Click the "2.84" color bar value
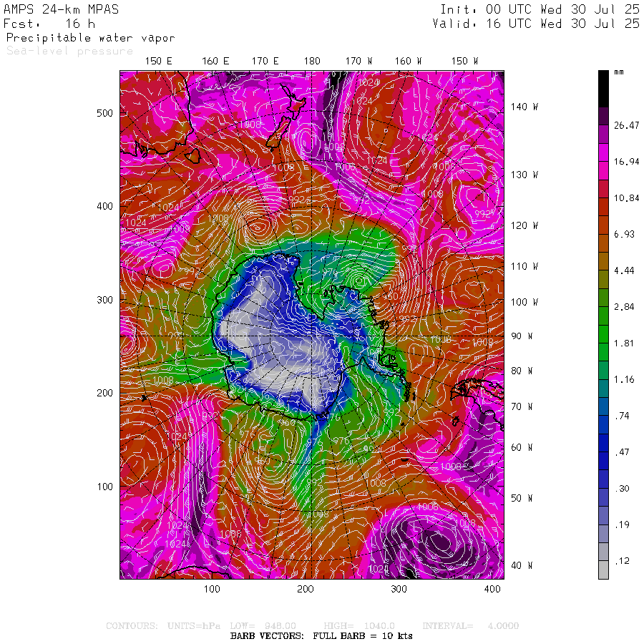Screen dimensions: 644x644 pyautogui.click(x=624, y=307)
